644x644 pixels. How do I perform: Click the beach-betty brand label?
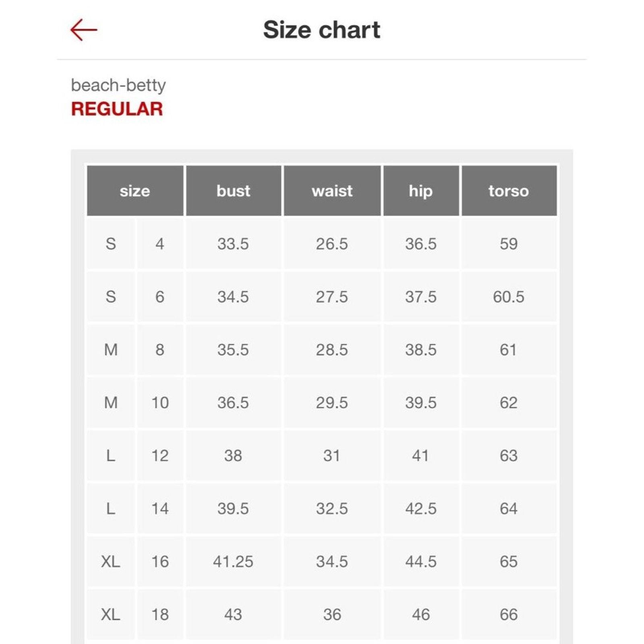(x=118, y=85)
